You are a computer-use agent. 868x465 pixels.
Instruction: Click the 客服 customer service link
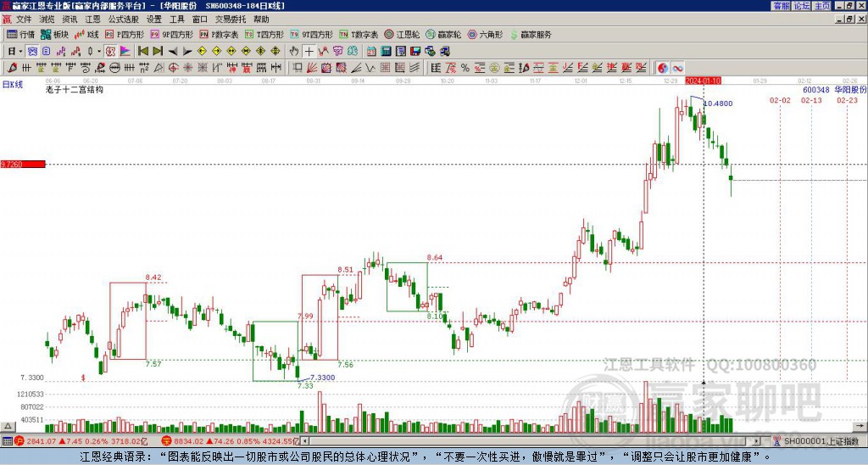[781, 6]
